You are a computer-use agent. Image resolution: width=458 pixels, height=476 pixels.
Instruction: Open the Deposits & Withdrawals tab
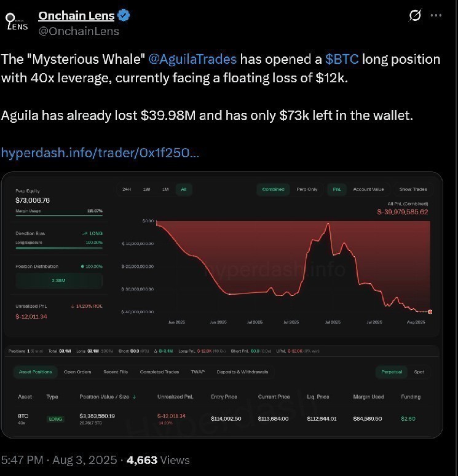(x=241, y=372)
